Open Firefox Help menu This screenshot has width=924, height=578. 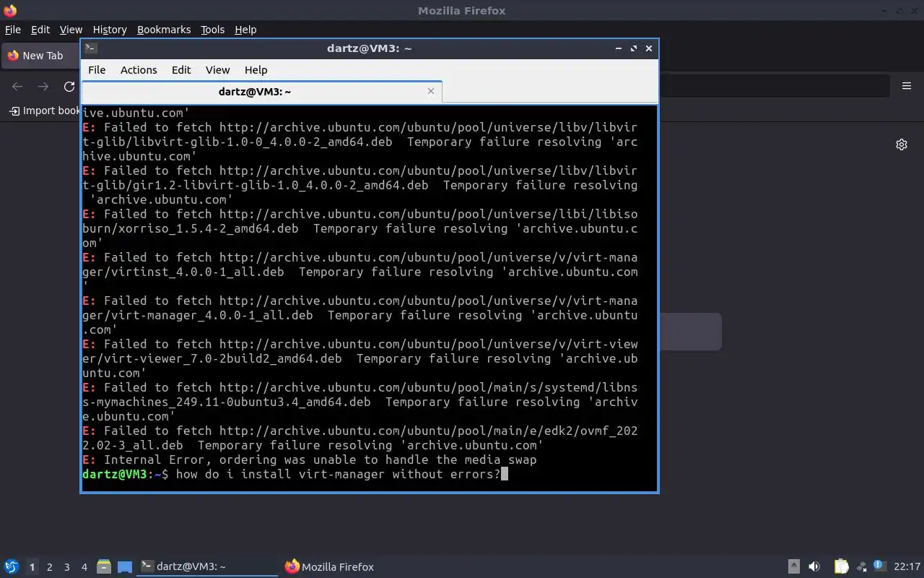pyautogui.click(x=245, y=30)
